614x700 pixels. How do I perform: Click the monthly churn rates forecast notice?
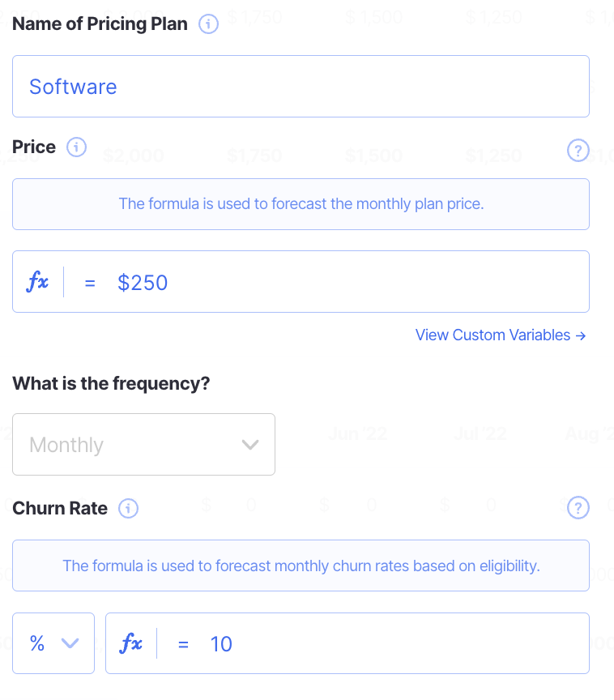pyautogui.click(x=301, y=566)
